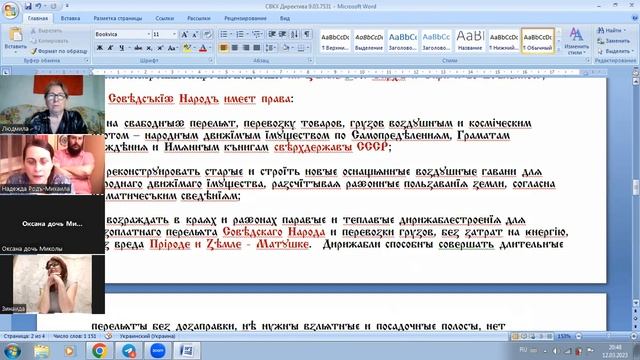Center align text

coord(235,48)
